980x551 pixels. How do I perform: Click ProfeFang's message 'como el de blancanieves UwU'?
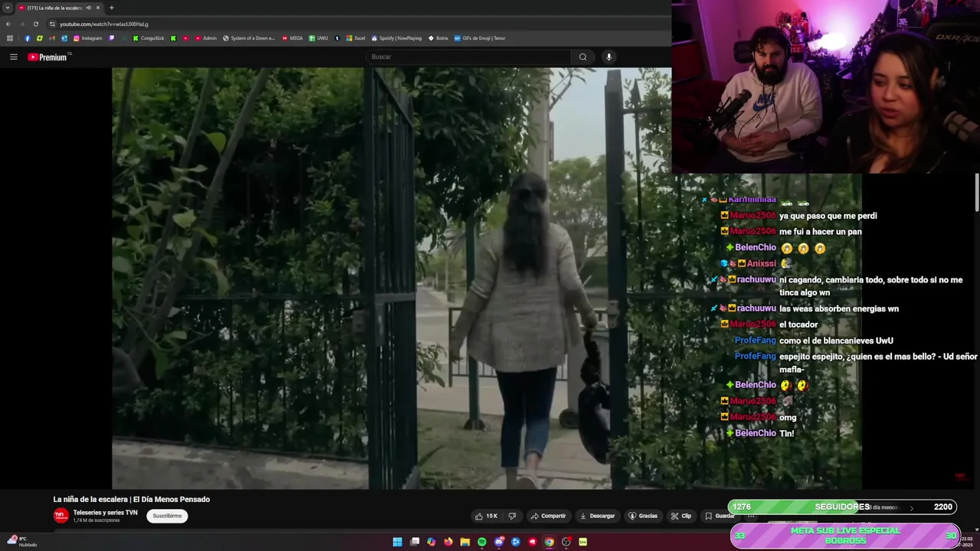pyautogui.click(x=836, y=341)
